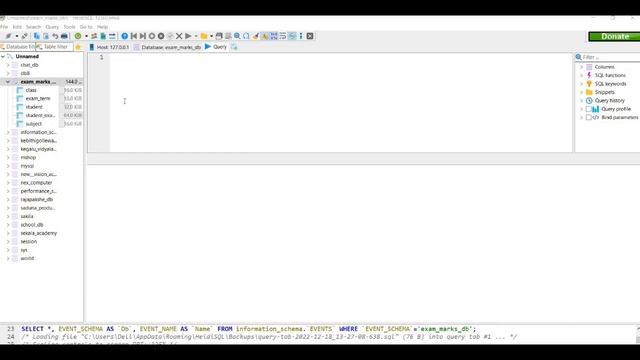Click the new query tab icon beside Query
Screen dimensions: 640x360
234,47
